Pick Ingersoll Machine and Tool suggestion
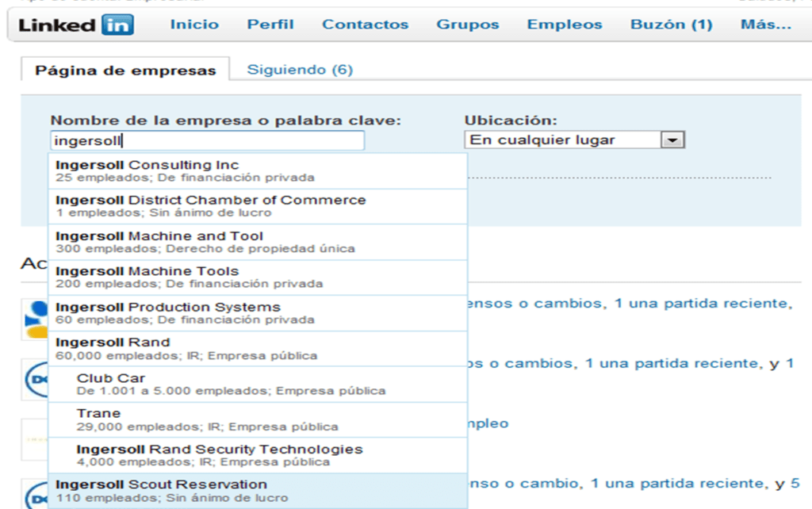The width and height of the screenshot is (812, 509). [258, 243]
